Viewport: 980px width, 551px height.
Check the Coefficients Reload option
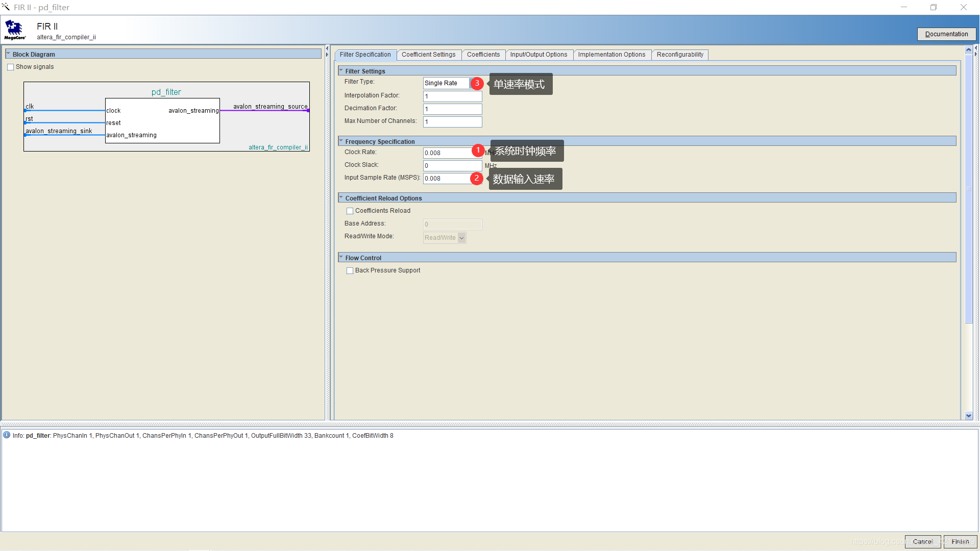pyautogui.click(x=350, y=211)
